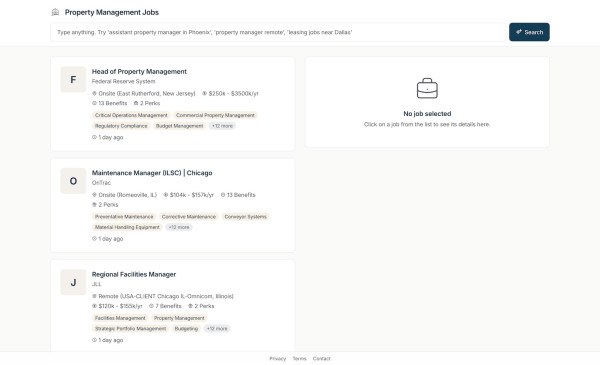Viewport: 600px width, 365px height.
Task: Click the perks gift icon in JLL card
Action: (x=191, y=306)
